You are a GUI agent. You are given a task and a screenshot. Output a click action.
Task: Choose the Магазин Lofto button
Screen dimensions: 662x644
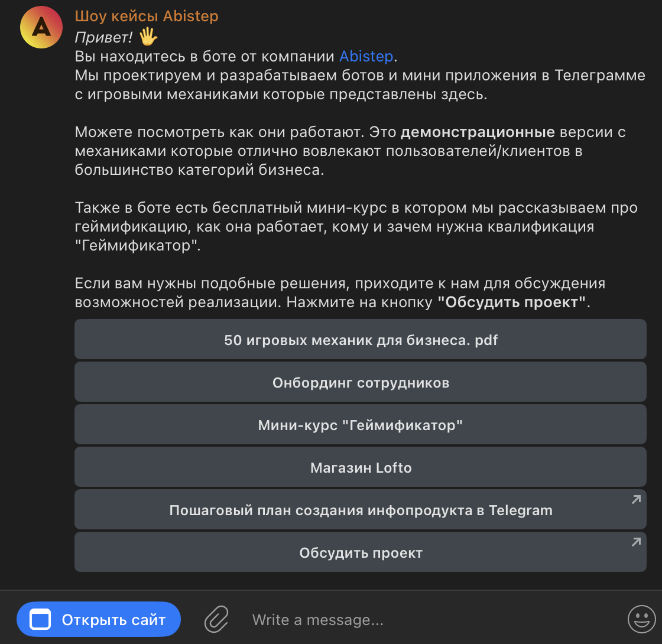[x=361, y=468]
